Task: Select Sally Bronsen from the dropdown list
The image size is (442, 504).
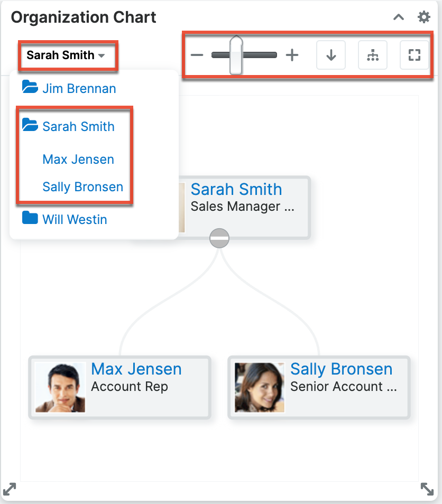Action: pyautogui.click(x=82, y=186)
